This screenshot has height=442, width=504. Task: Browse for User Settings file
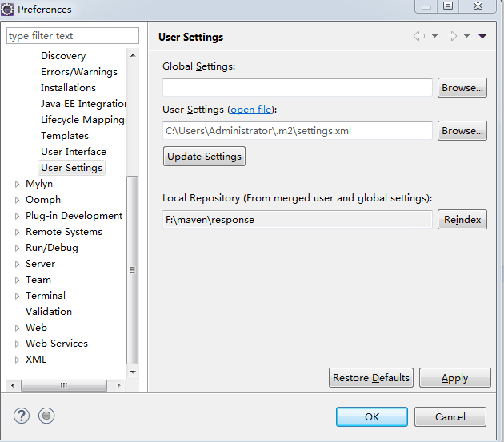click(462, 131)
